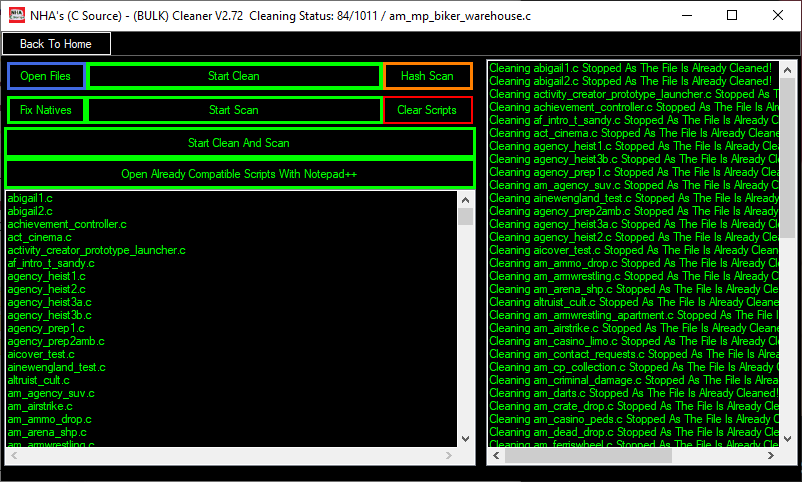Screen dimensions: 802x482
Task: Click log line for act_cinema.c
Action: coord(634,134)
